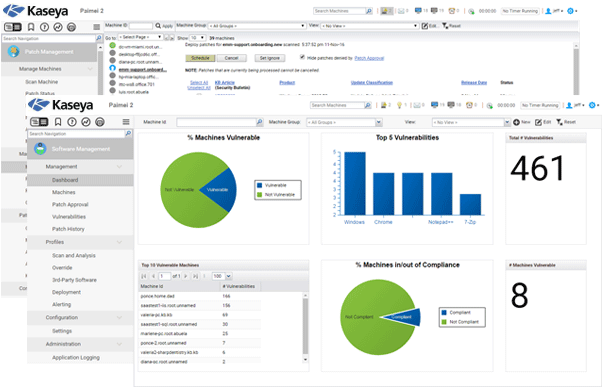The width and height of the screenshot is (602, 387).
Task: Open alarm bell notifications in front window
Action: [x=383, y=105]
